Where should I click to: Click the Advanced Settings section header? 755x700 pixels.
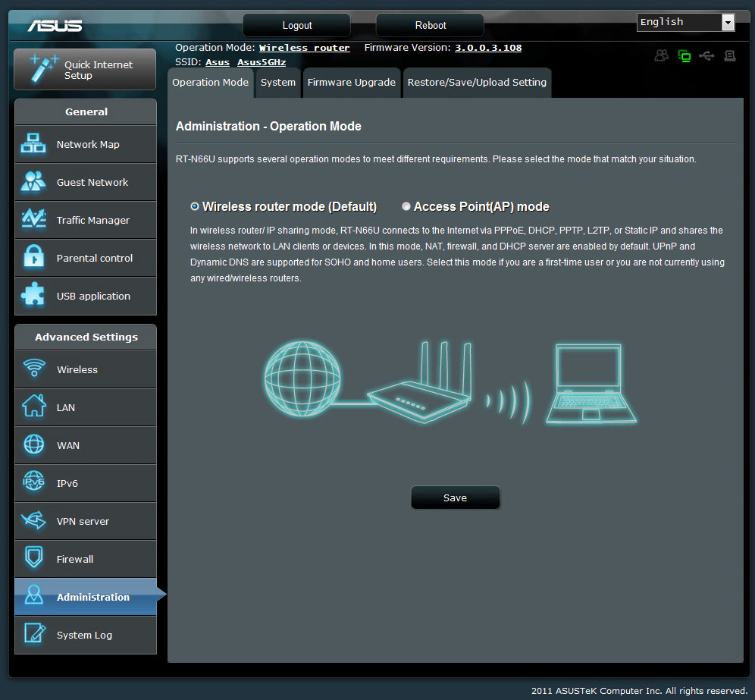click(x=86, y=337)
